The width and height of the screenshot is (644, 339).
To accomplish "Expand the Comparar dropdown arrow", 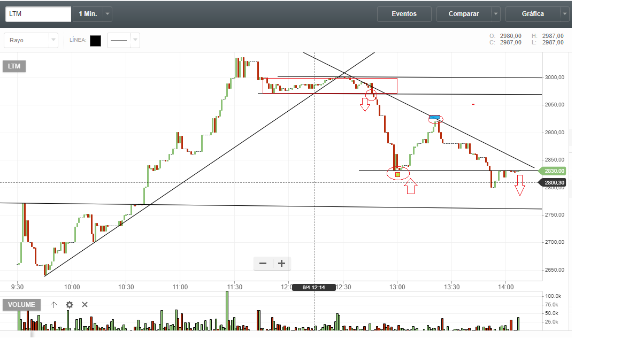I will pyautogui.click(x=496, y=14).
